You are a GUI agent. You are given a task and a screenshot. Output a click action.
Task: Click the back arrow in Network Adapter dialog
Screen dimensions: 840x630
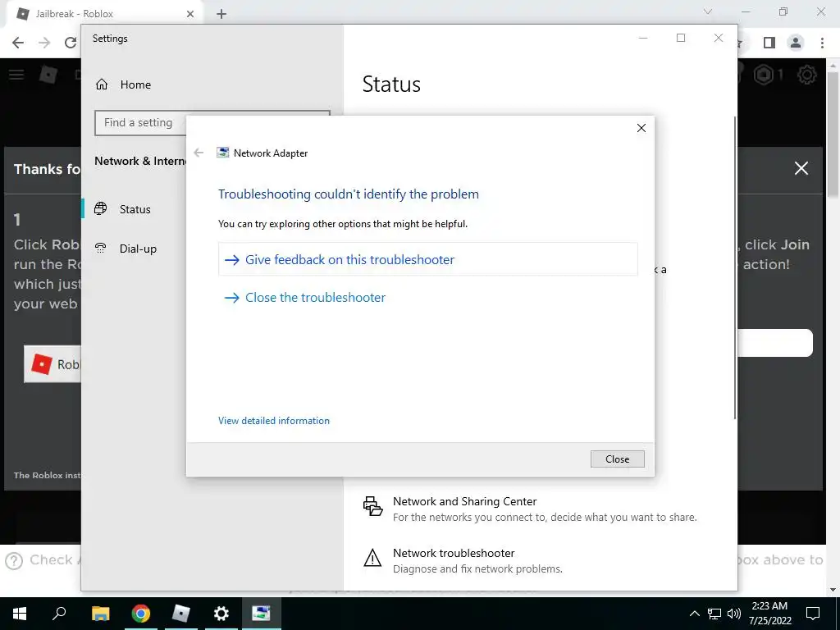point(199,153)
